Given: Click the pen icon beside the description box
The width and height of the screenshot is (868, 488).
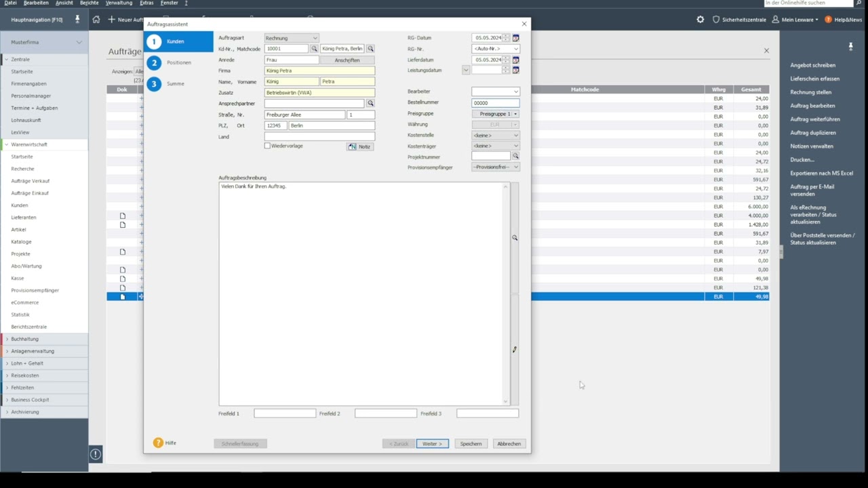Looking at the screenshot, I should (515, 350).
